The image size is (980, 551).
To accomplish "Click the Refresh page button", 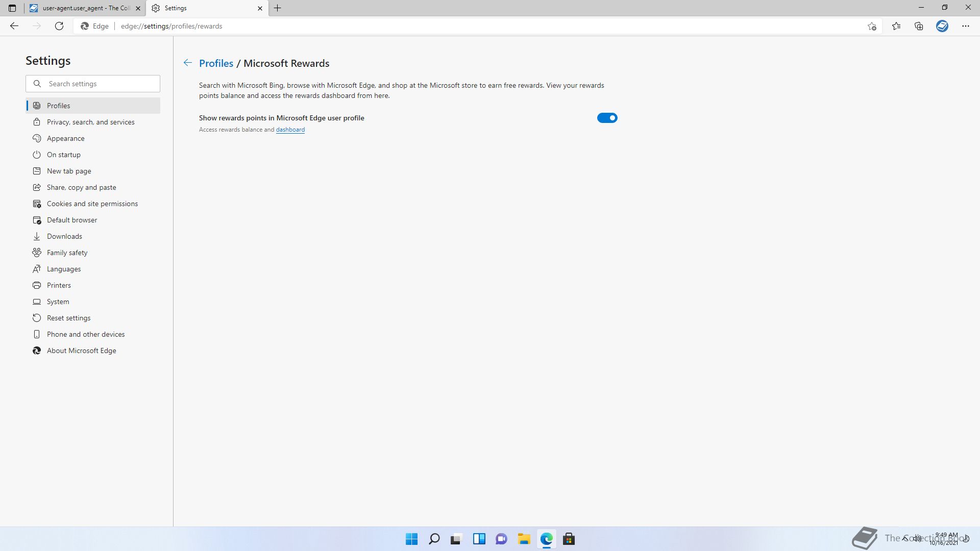I will click(x=59, y=26).
